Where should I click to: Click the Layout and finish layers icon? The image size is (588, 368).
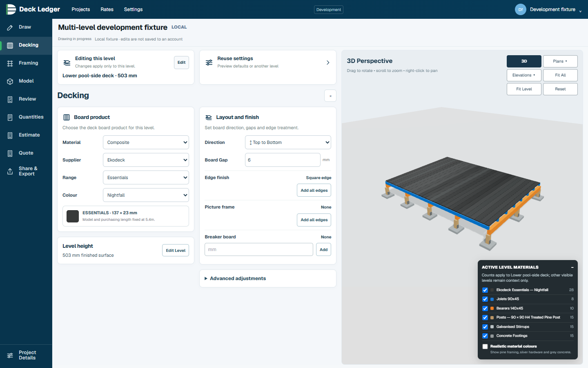[x=209, y=117]
